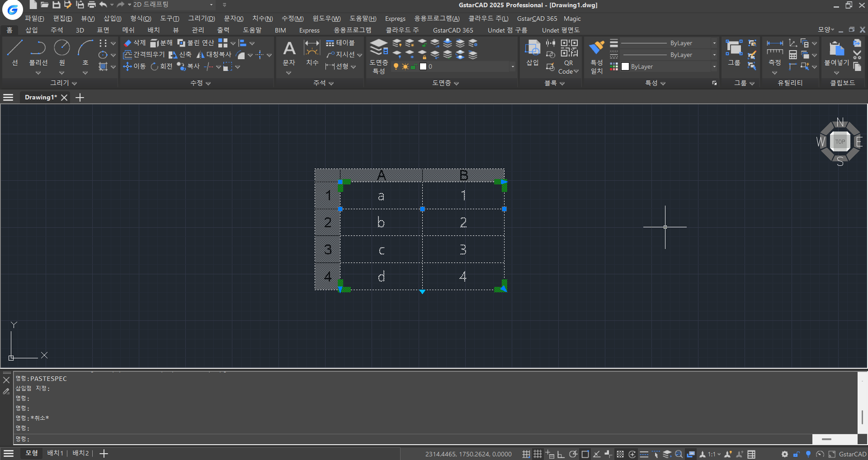Viewport: 868px width, 460px height.
Task: Toggle object snap in status bar
Action: [x=585, y=454]
